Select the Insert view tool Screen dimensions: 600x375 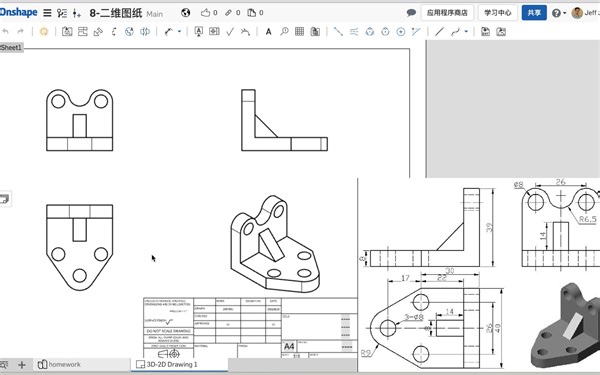point(67,31)
